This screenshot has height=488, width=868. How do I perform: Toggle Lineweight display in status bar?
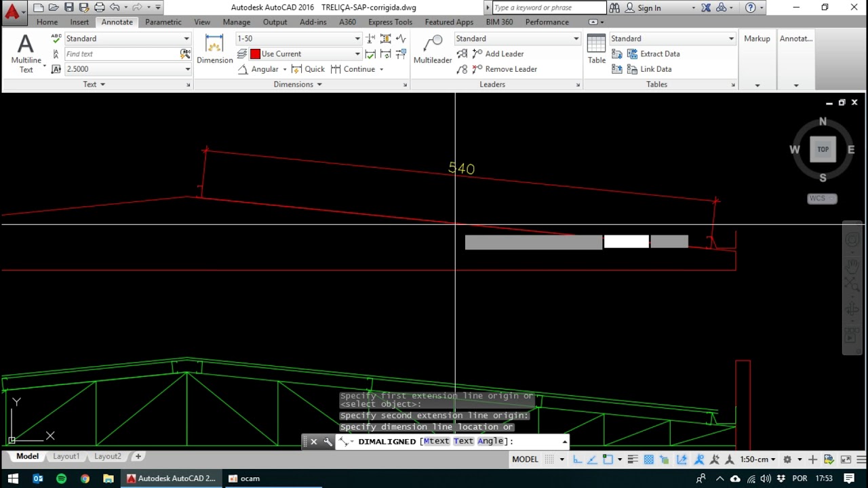click(633, 460)
